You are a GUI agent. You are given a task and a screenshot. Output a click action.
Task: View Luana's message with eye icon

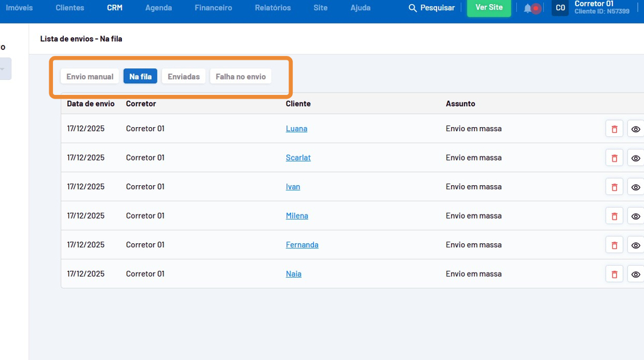(635, 129)
